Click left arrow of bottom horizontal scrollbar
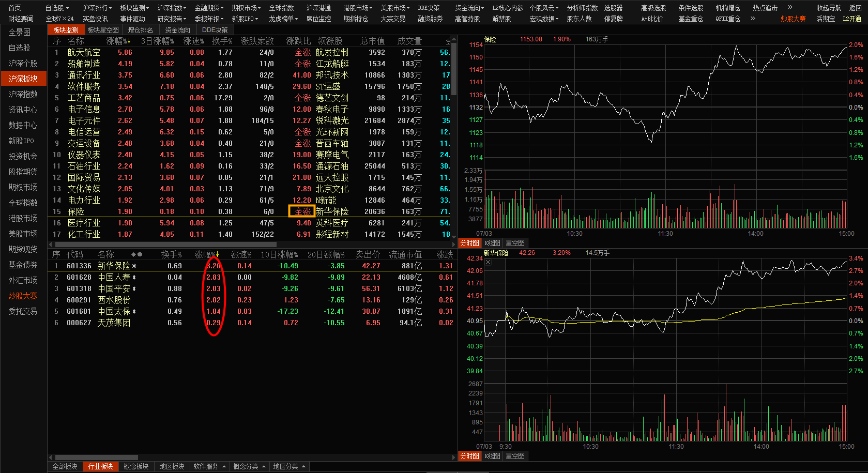 click(x=51, y=457)
